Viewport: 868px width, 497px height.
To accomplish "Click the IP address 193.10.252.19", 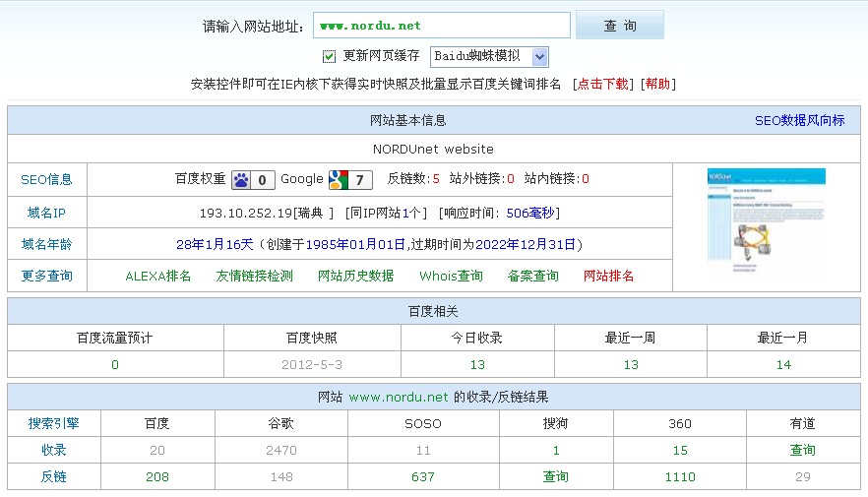I will 246,214.
